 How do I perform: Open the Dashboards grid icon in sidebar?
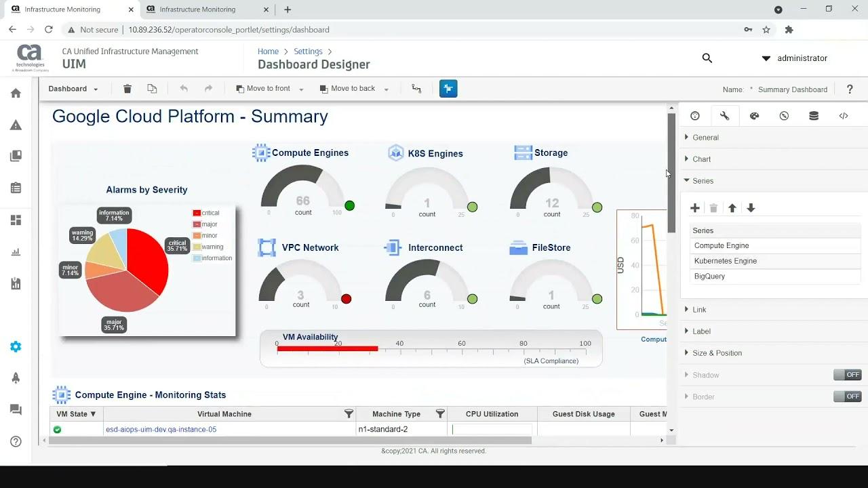tap(16, 220)
